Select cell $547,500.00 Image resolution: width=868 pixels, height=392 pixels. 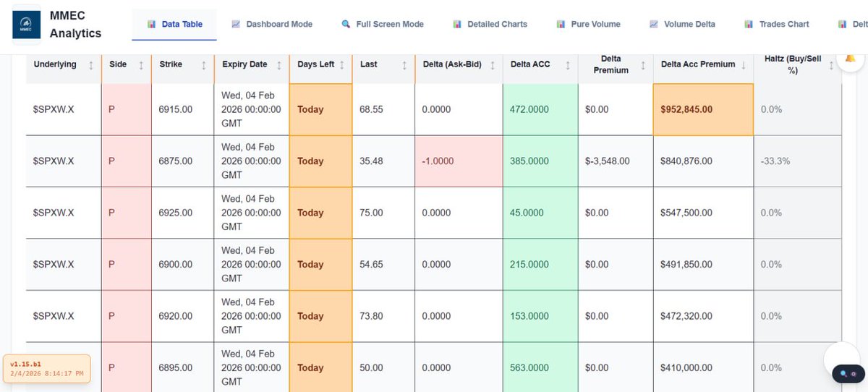[703, 213]
